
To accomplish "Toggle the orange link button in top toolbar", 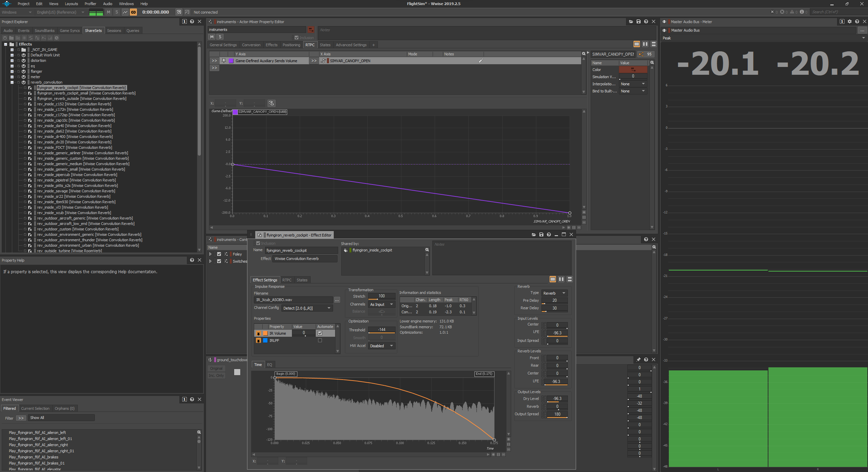I will point(134,12).
